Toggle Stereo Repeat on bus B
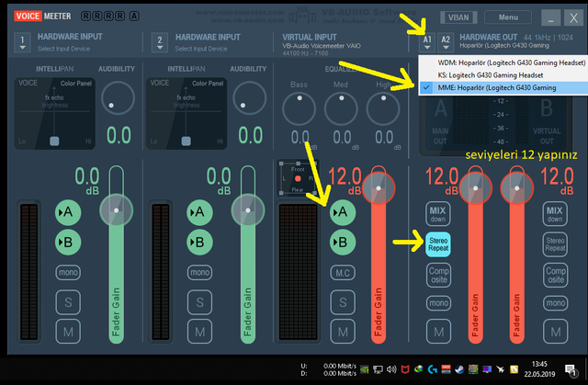 pyautogui.click(x=555, y=244)
